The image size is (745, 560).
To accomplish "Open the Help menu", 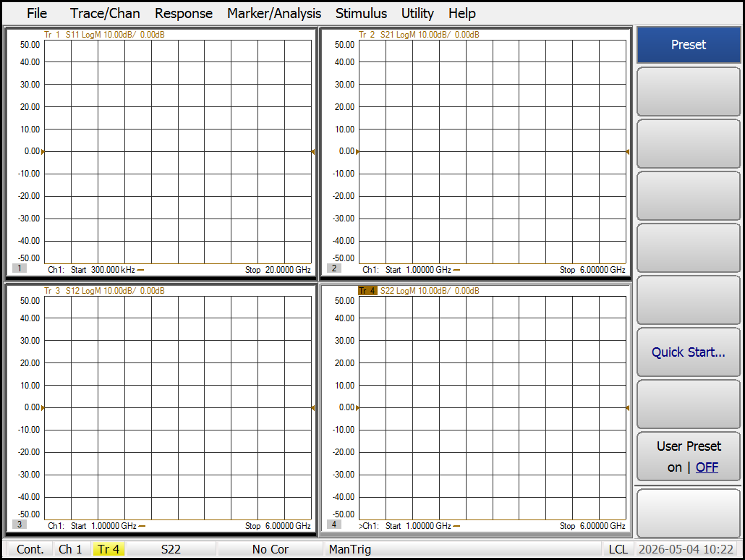I will pos(461,13).
